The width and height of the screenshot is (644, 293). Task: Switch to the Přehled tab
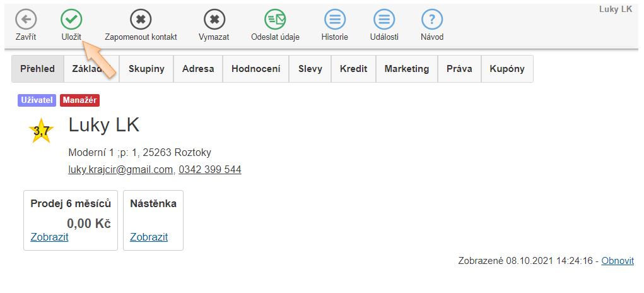tap(38, 69)
